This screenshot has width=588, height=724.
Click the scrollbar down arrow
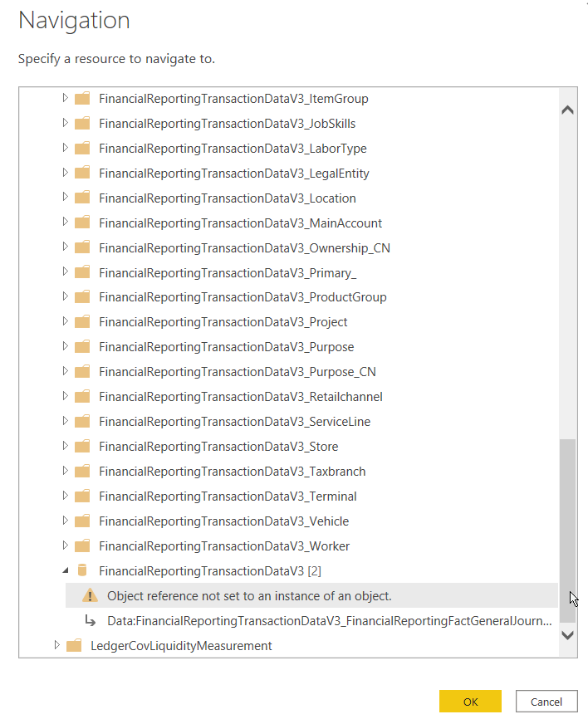tap(568, 635)
